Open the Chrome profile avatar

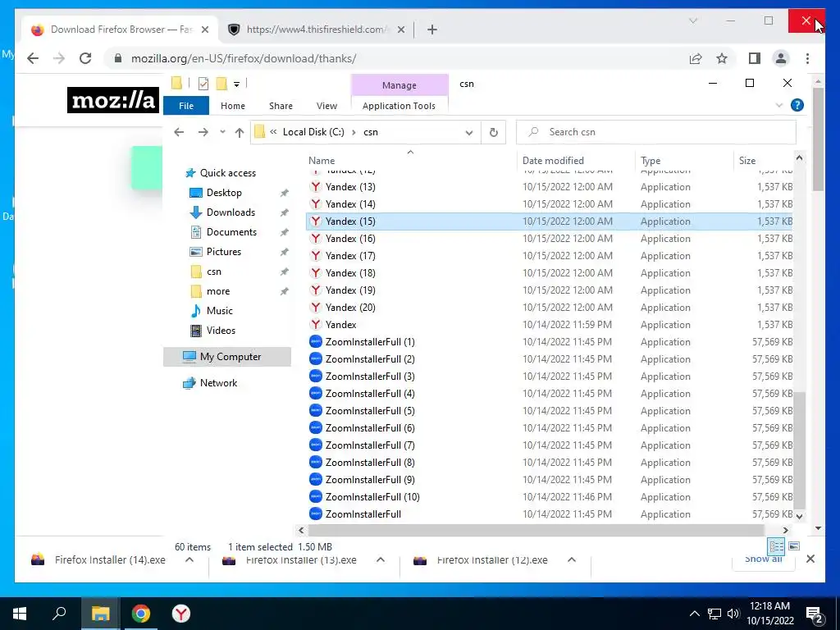click(781, 58)
